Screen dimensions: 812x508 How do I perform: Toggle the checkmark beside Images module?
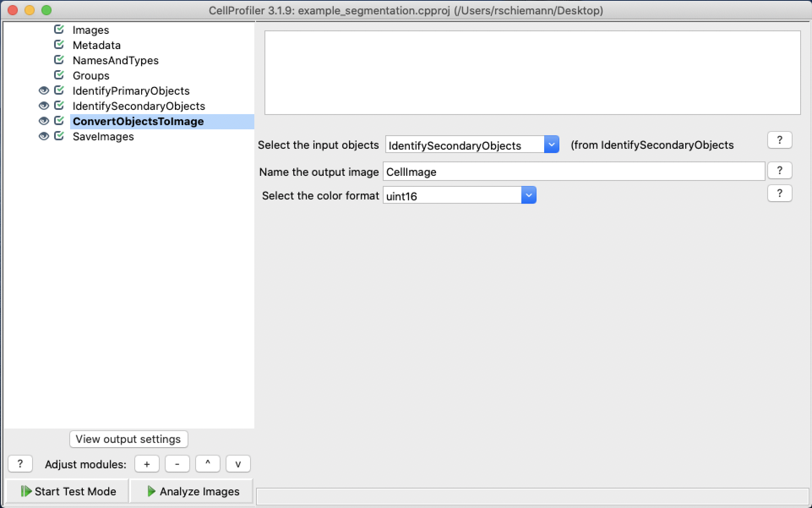click(59, 30)
